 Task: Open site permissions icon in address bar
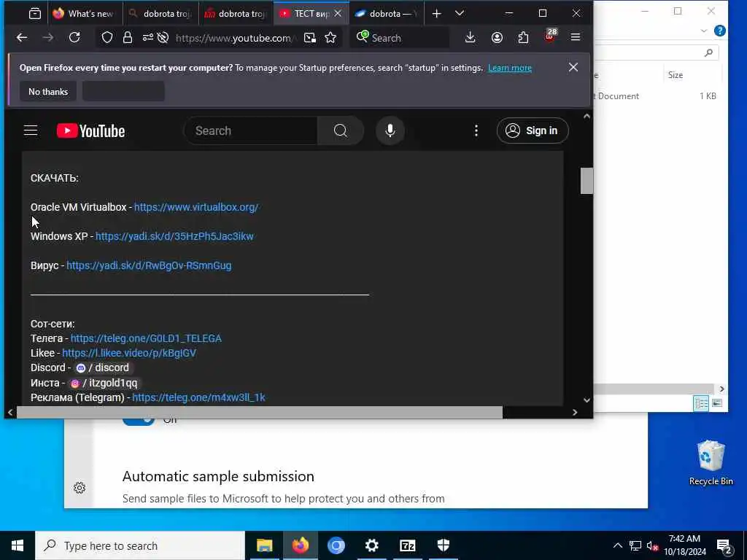tap(148, 38)
